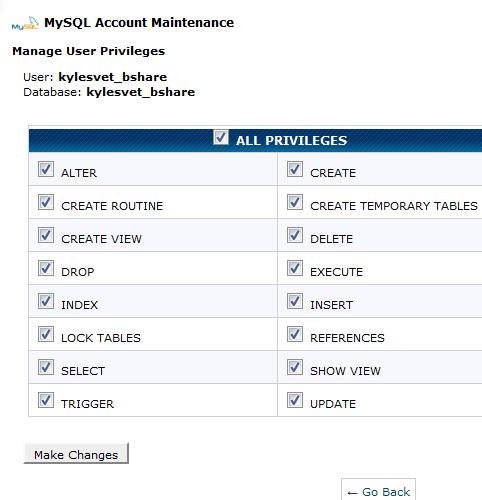
Task: Toggle the CREATE VIEW checkbox
Action: (x=46, y=235)
